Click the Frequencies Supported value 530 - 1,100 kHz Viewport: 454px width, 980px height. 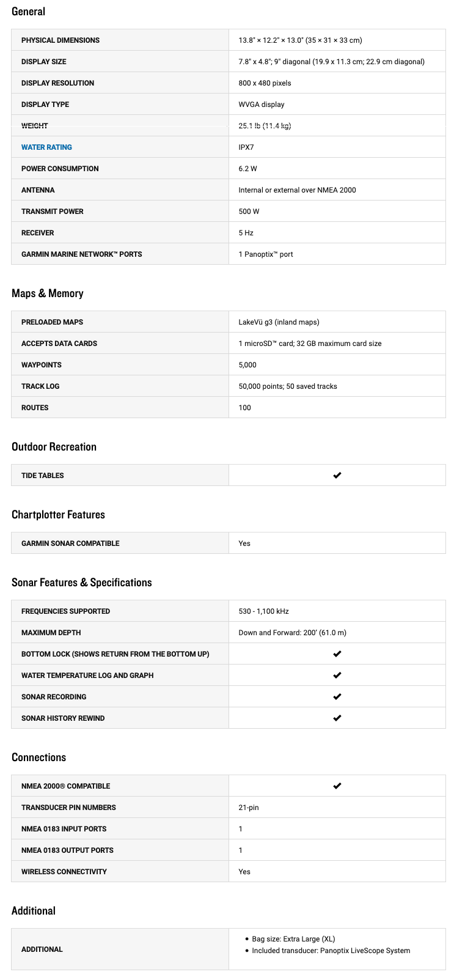(263, 611)
